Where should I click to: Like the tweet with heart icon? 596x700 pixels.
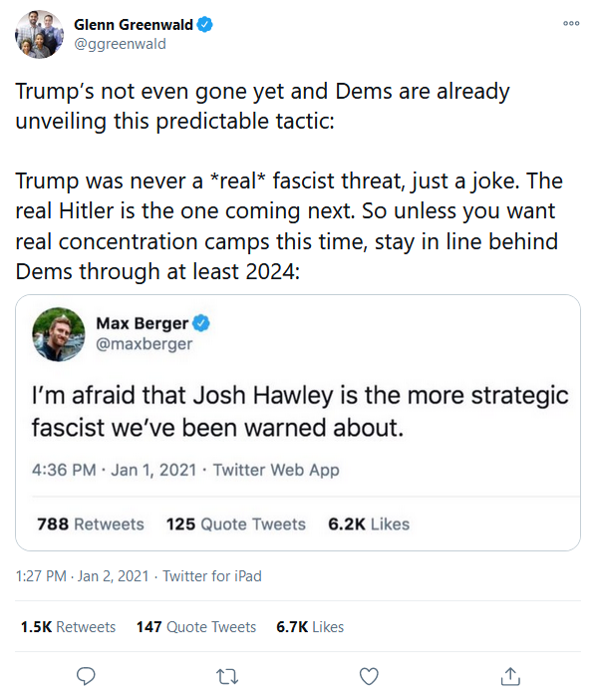click(369, 676)
